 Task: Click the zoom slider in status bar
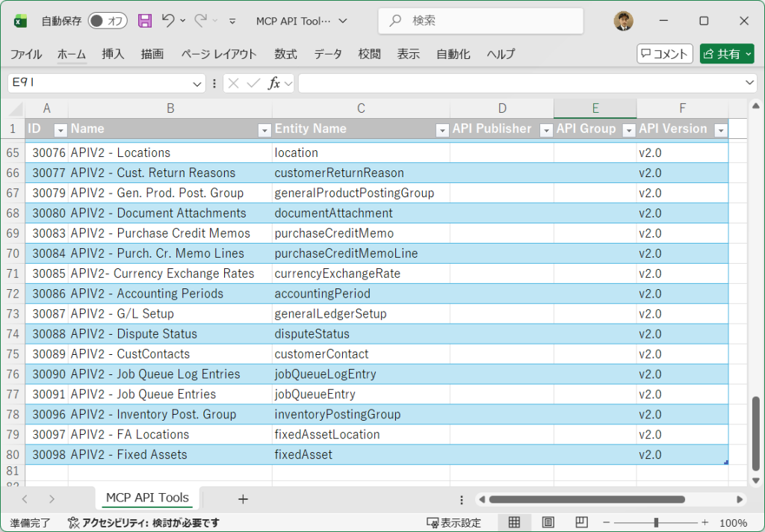pos(656,522)
